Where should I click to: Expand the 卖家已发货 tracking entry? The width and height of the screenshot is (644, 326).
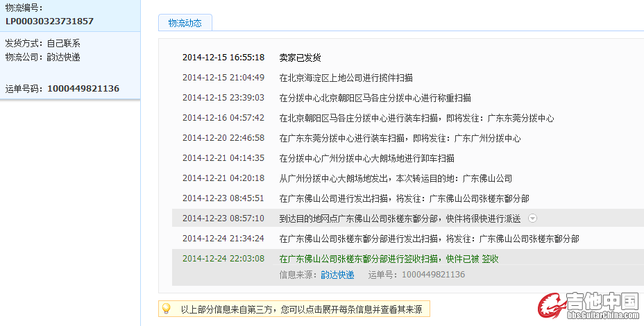tap(300, 58)
